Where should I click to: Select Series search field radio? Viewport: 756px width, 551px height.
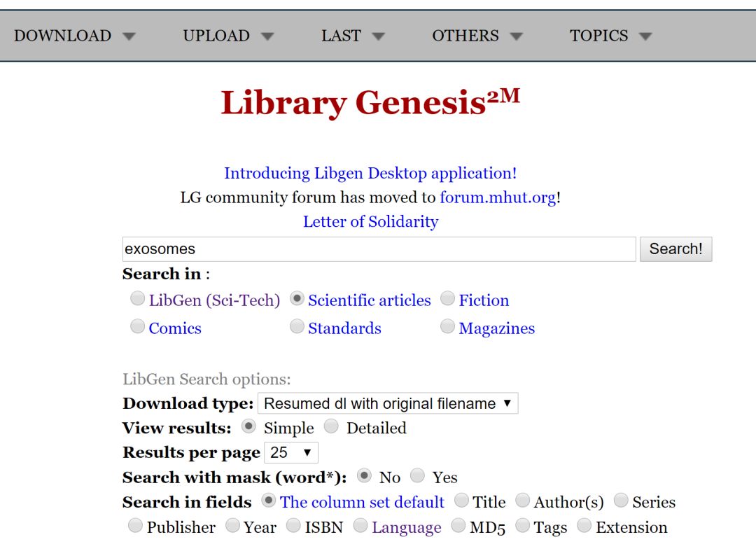(621, 501)
